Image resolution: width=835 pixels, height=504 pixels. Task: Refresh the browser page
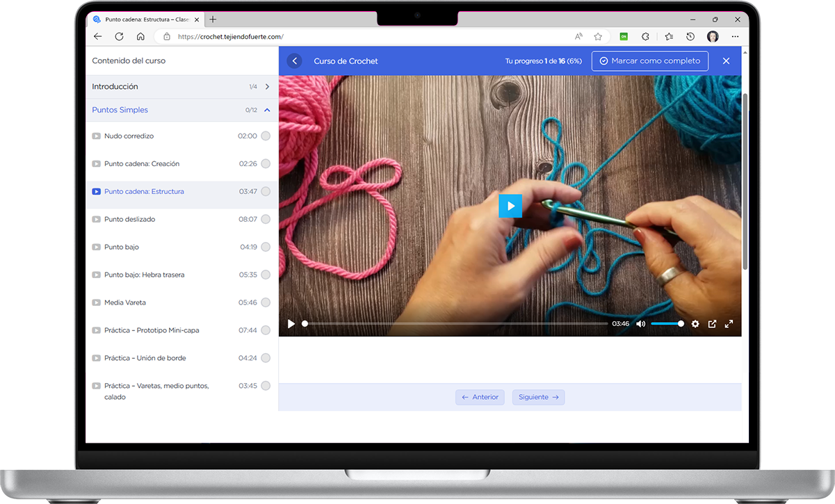(119, 37)
